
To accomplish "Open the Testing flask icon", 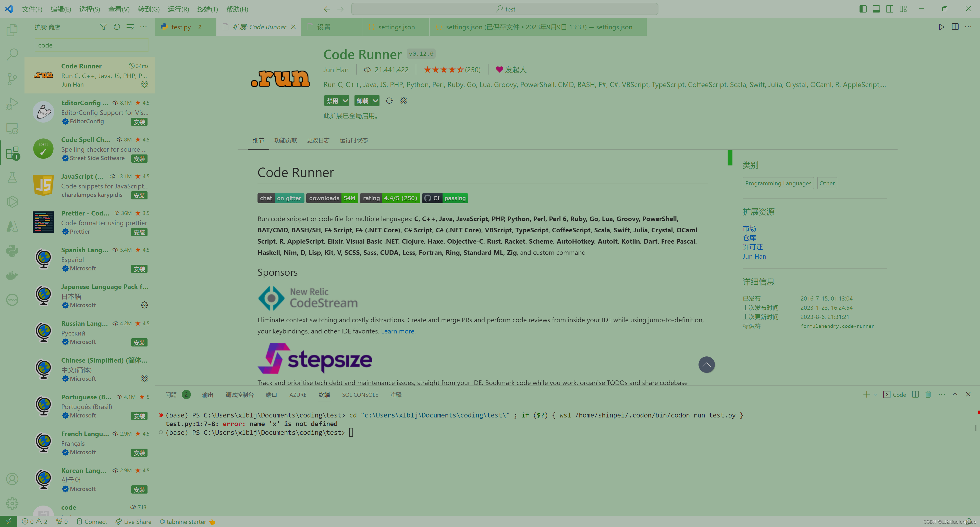I will point(12,177).
